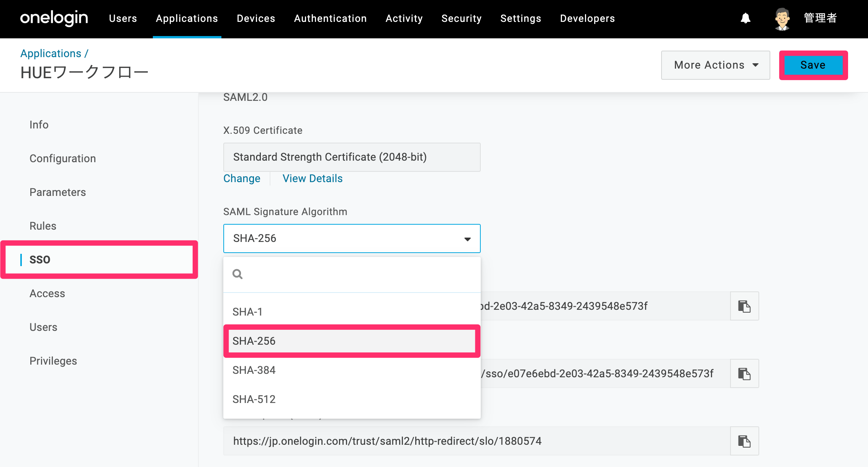
Task: Switch to the Configuration tab
Action: [63, 158]
